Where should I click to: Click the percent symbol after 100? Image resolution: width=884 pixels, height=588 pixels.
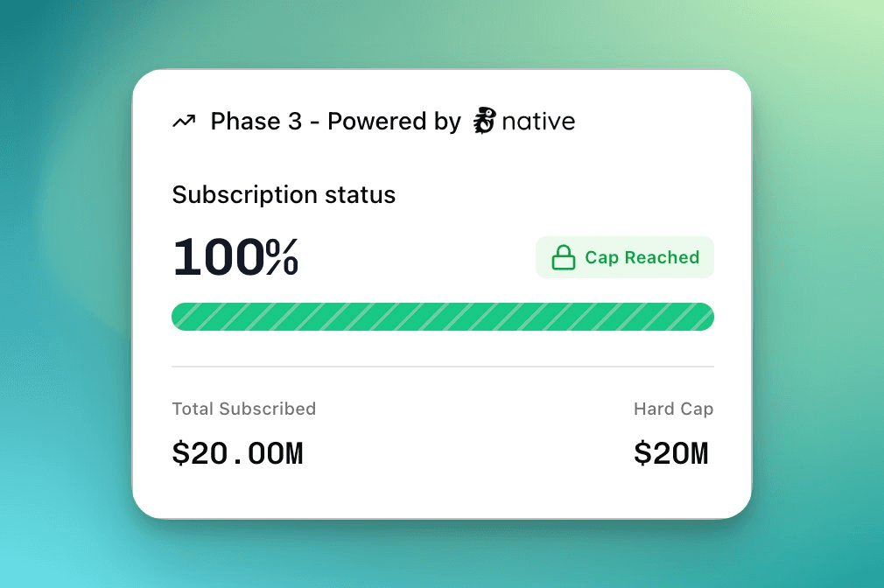[283, 257]
